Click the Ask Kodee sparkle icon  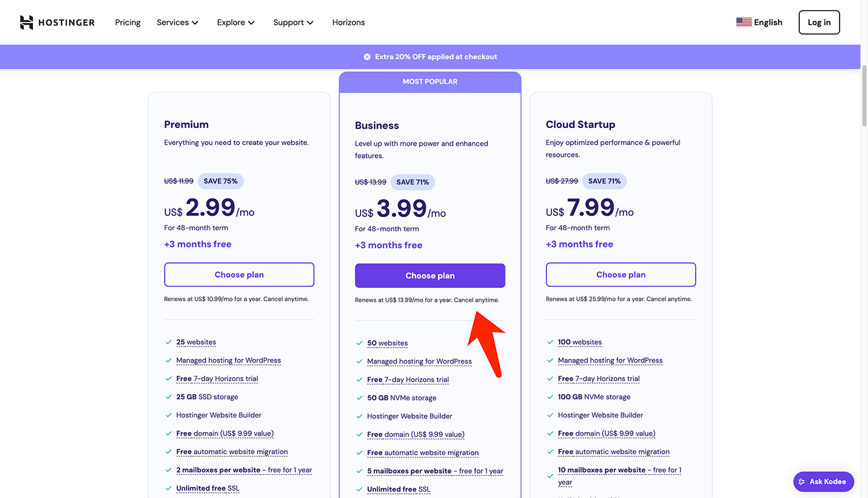coord(801,482)
